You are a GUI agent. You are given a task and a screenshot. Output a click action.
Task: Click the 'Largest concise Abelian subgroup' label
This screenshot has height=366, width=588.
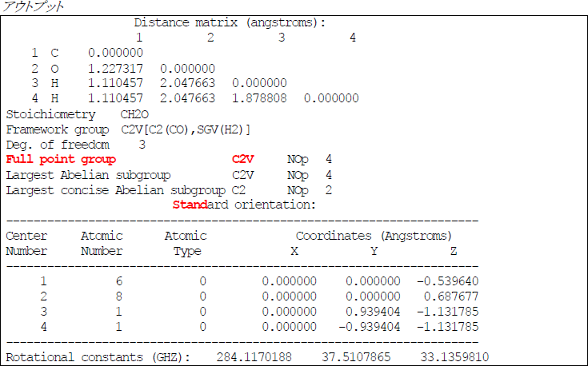116,190
